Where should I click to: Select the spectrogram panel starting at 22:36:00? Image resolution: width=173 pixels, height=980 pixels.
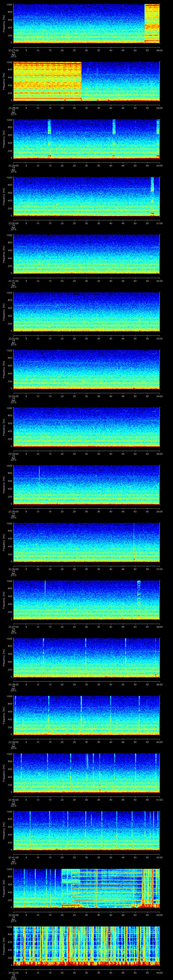pyautogui.click(x=86, y=543)
